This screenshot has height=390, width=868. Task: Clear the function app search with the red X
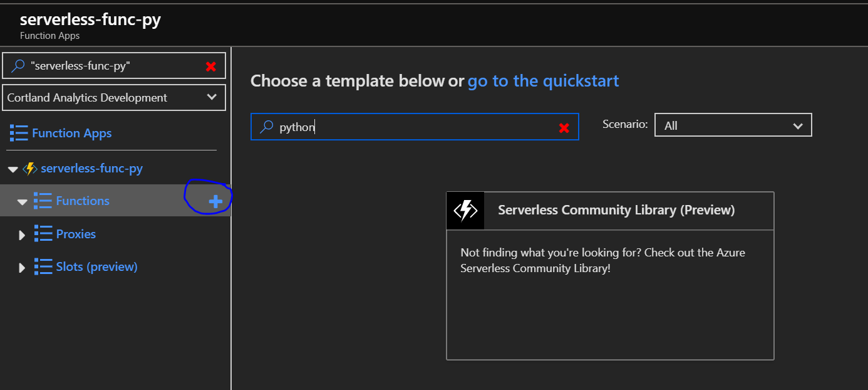click(x=210, y=65)
